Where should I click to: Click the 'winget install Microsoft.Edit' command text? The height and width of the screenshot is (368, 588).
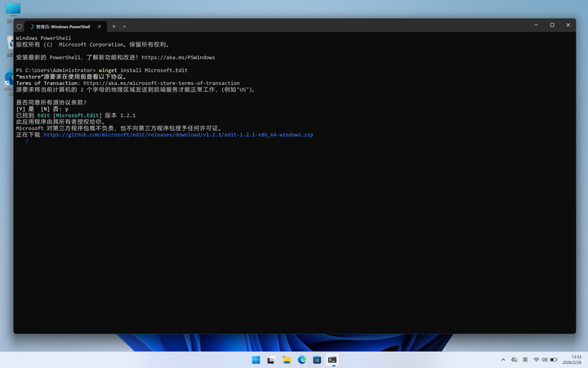tap(143, 70)
